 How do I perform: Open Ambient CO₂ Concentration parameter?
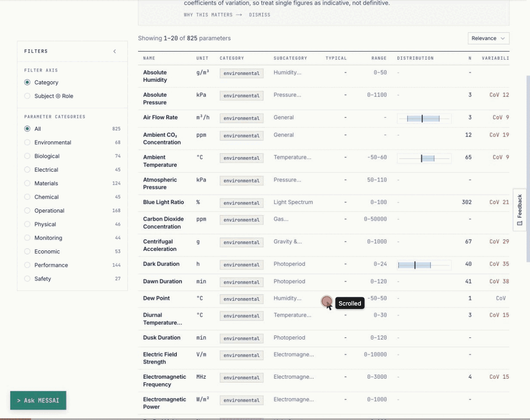[162, 139]
